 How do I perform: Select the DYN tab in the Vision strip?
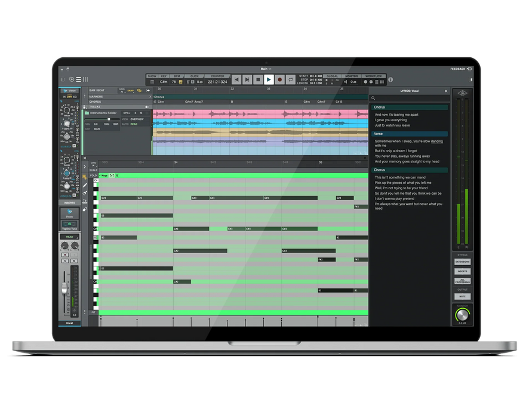tap(69, 97)
